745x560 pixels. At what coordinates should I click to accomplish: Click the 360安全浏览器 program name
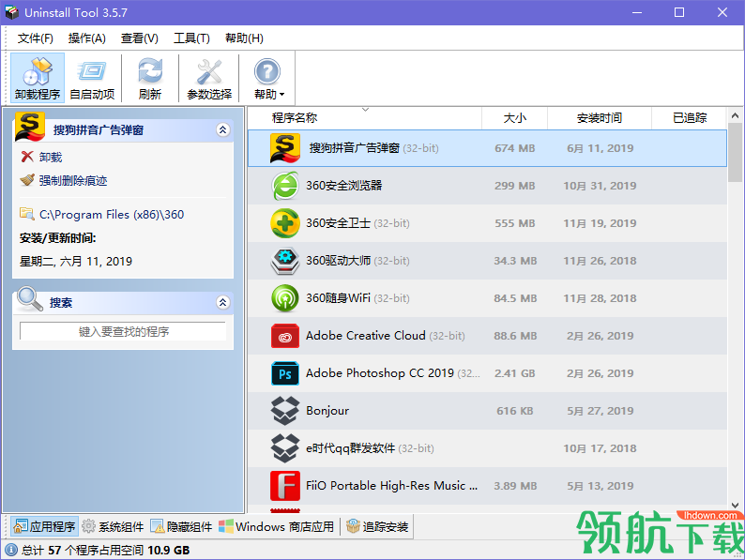tap(344, 186)
